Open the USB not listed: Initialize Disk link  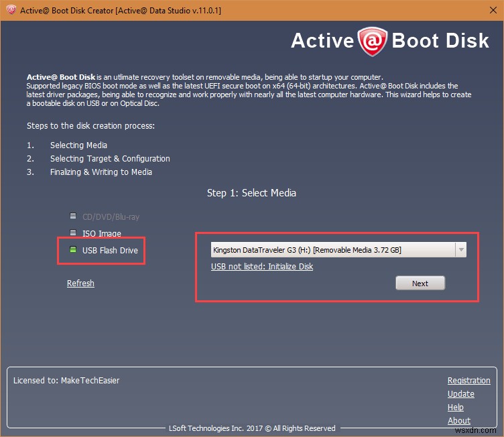[262, 267]
